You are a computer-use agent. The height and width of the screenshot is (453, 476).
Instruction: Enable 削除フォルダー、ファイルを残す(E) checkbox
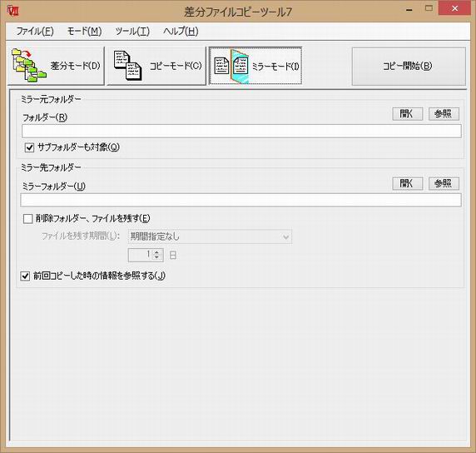(x=28, y=219)
